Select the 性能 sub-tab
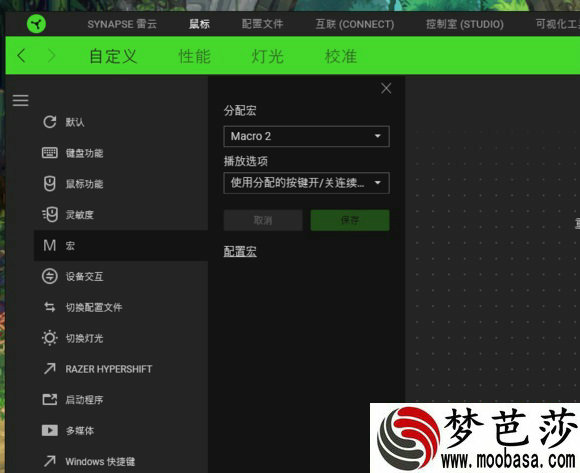 tap(195, 56)
